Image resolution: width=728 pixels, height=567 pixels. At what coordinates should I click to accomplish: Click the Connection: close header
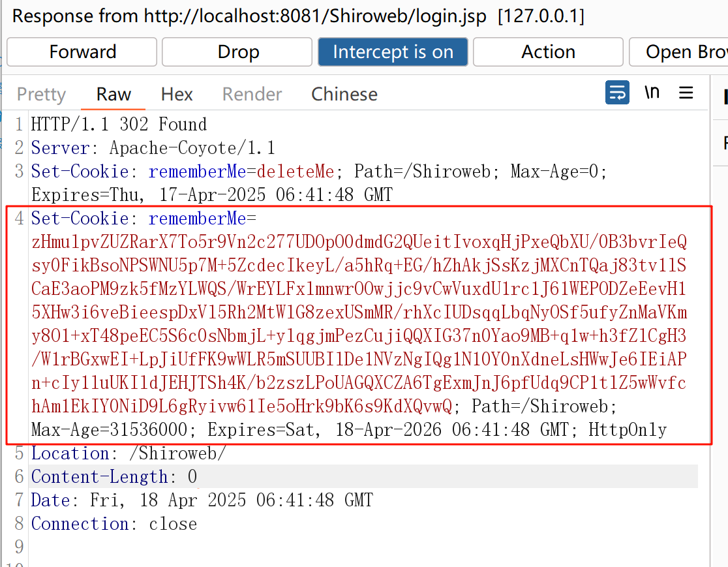pyautogui.click(x=114, y=524)
